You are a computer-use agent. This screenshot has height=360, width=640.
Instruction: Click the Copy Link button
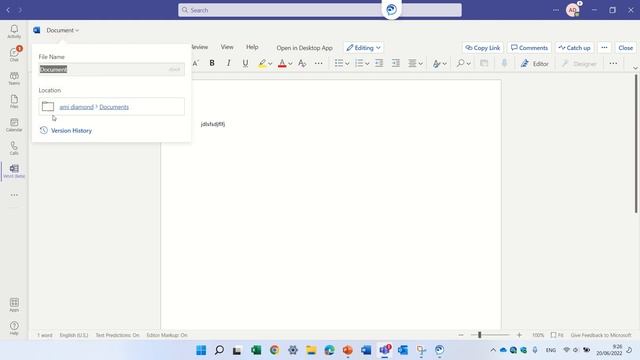483,48
